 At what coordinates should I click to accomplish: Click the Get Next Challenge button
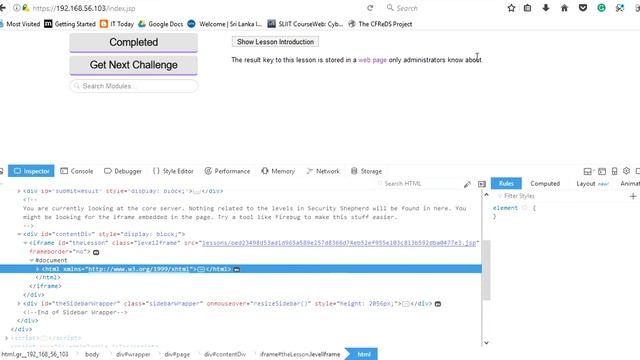pos(133,65)
